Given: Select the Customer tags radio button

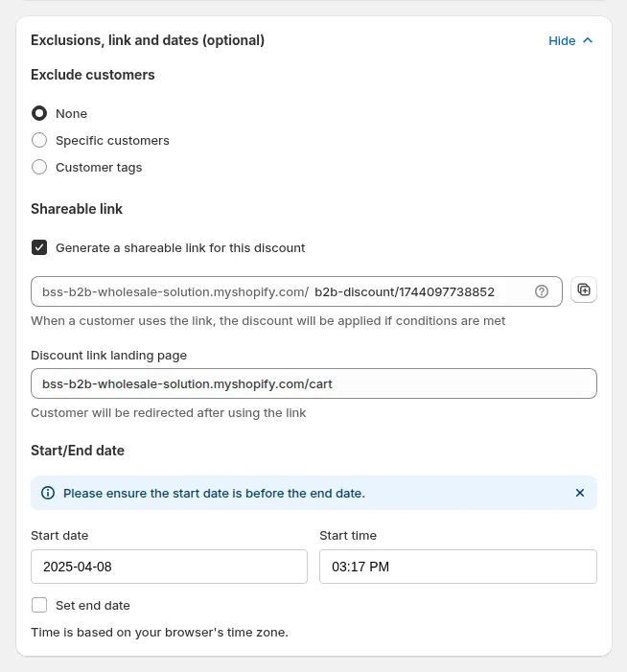Looking at the screenshot, I should (39, 167).
